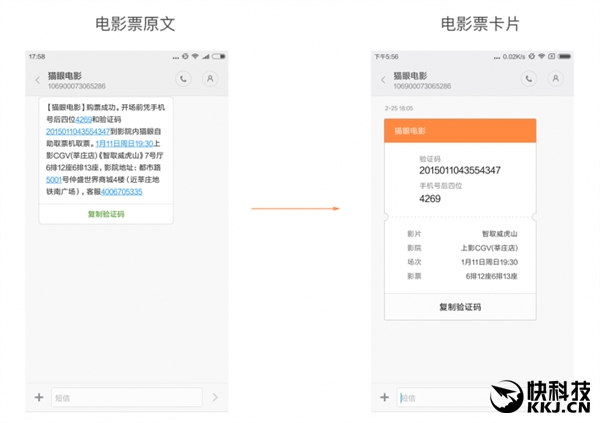Screen dimensions: 600x423
Task: Tap the plus attachment icon in left phone
Action: [39, 397]
